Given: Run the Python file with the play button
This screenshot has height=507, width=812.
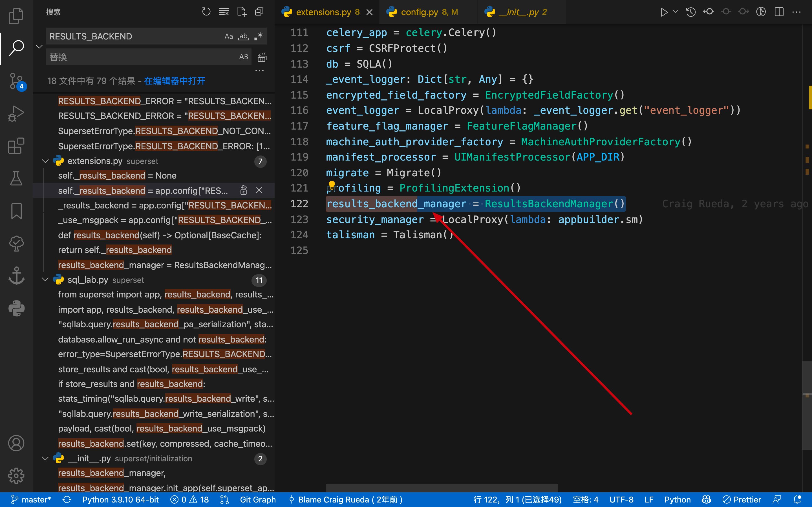Looking at the screenshot, I should [x=664, y=12].
